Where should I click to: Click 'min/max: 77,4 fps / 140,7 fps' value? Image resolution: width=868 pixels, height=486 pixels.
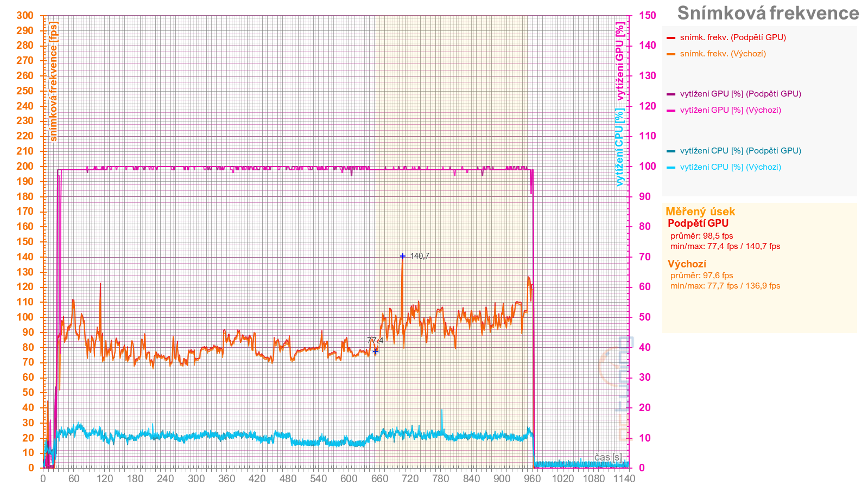point(725,246)
